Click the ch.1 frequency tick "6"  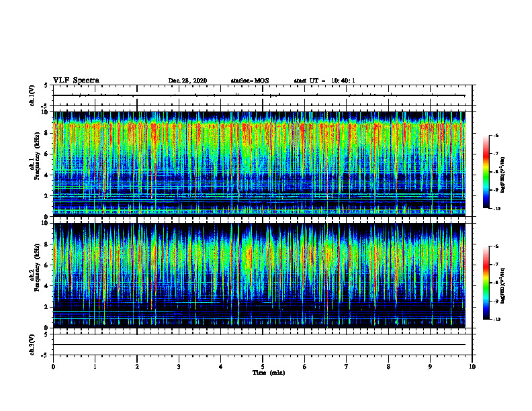pyautogui.click(x=47, y=154)
